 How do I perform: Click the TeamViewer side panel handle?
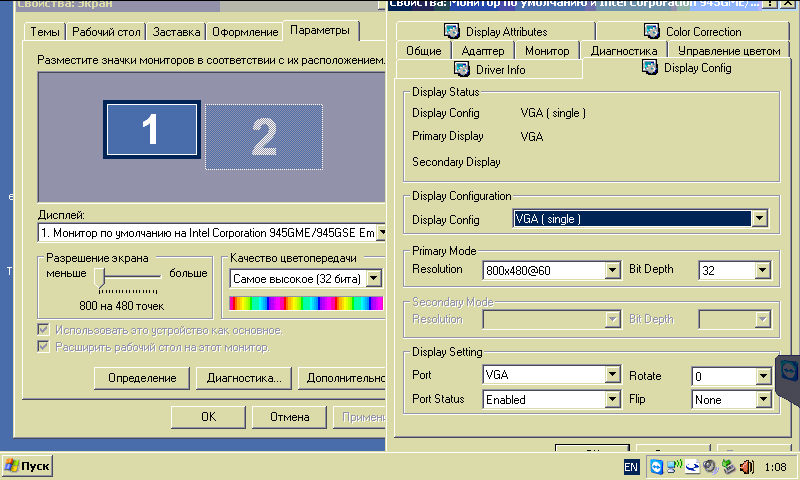[788, 372]
